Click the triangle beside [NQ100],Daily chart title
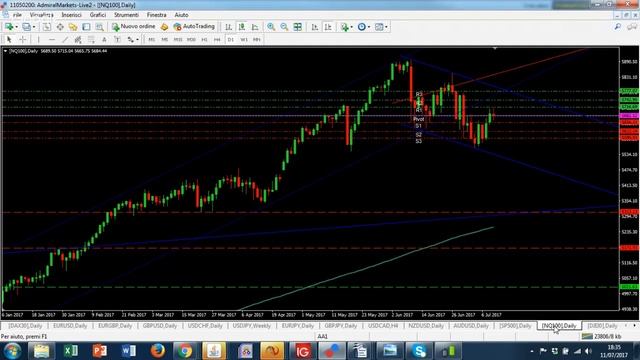The height and width of the screenshot is (360, 640). click(x=5, y=51)
